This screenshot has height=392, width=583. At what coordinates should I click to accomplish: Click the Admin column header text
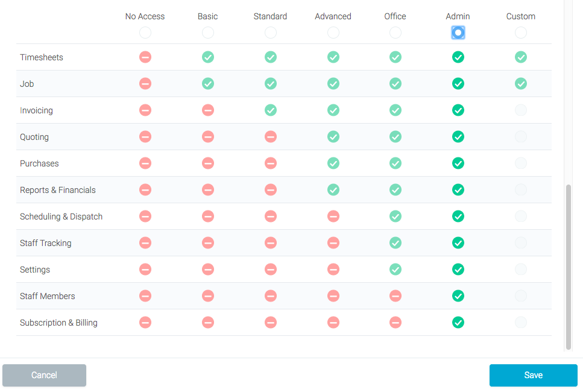coord(458,16)
